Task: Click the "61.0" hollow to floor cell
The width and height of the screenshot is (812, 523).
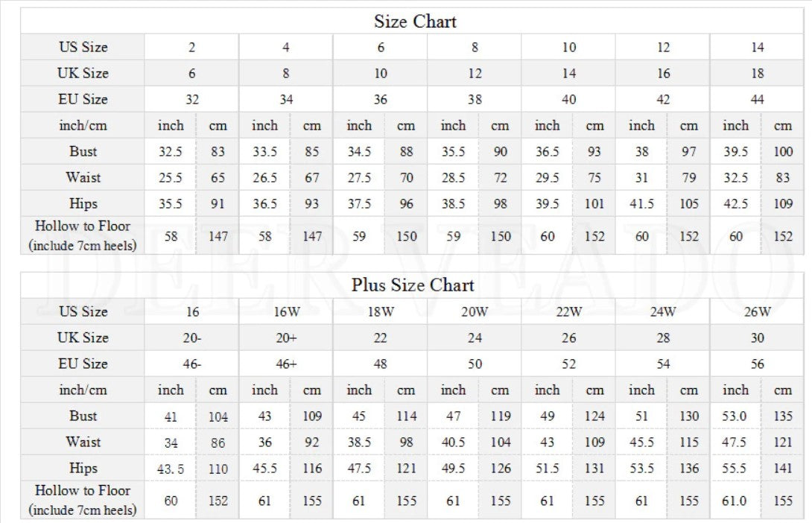Action: point(735,501)
